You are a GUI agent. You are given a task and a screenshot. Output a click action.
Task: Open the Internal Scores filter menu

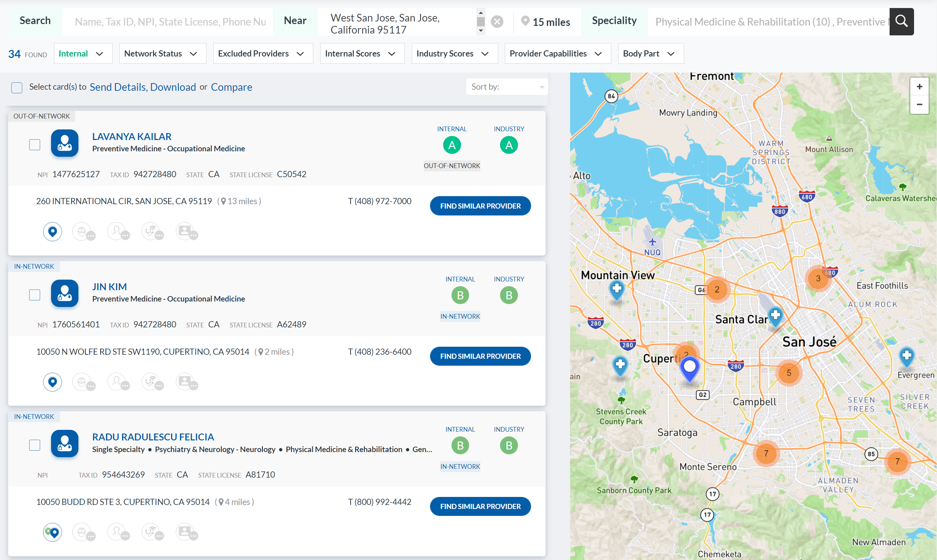(362, 54)
